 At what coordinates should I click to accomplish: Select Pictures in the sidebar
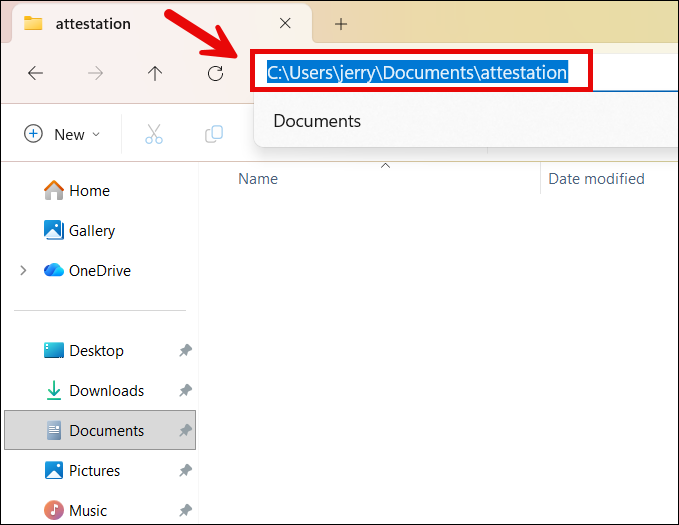[94, 471]
